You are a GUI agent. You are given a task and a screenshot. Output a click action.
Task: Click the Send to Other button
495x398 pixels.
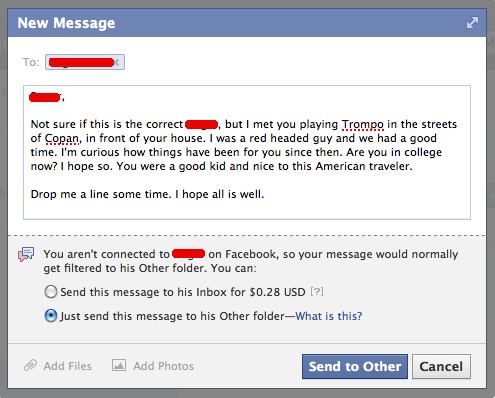355,366
